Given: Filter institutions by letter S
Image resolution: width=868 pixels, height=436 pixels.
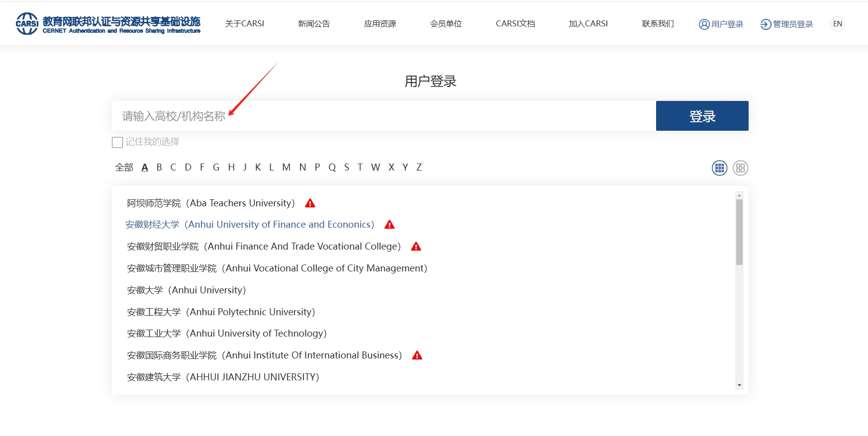Looking at the screenshot, I should point(347,168).
